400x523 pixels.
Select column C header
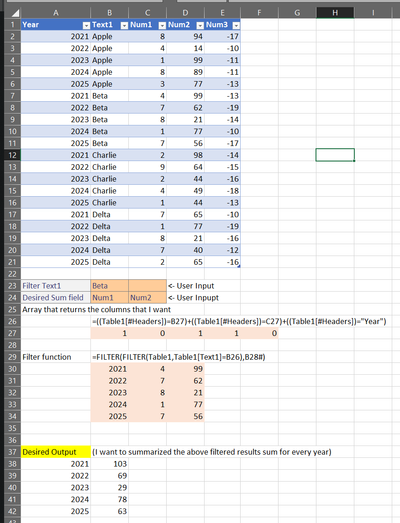(x=147, y=13)
